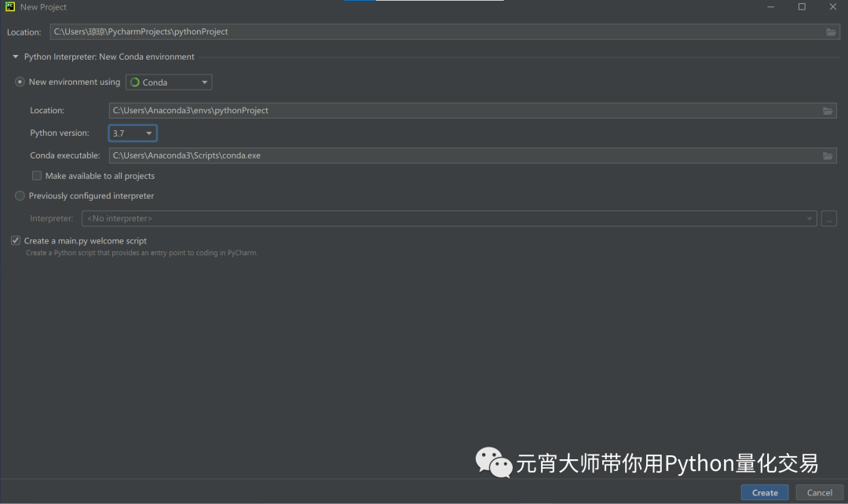This screenshot has height=504, width=848.
Task: Select New environment using radio button
Action: 20,82
